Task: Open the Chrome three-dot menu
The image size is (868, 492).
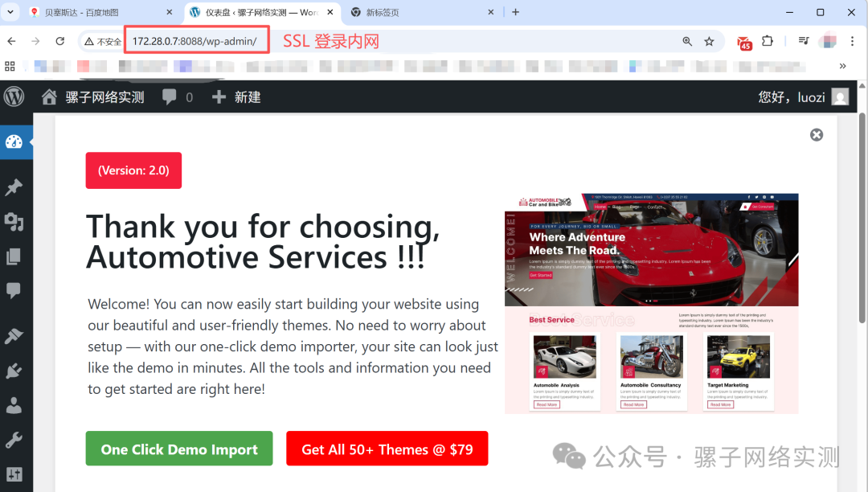Action: click(x=854, y=41)
